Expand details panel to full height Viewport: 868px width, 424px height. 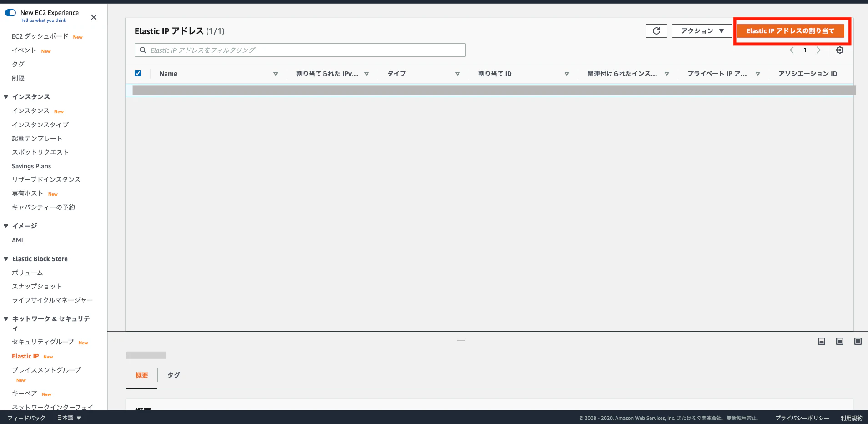[x=858, y=341]
